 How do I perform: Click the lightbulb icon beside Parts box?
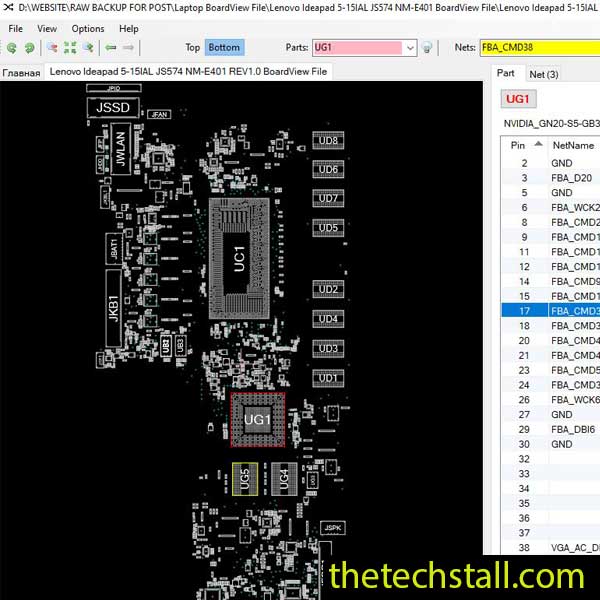click(427, 47)
